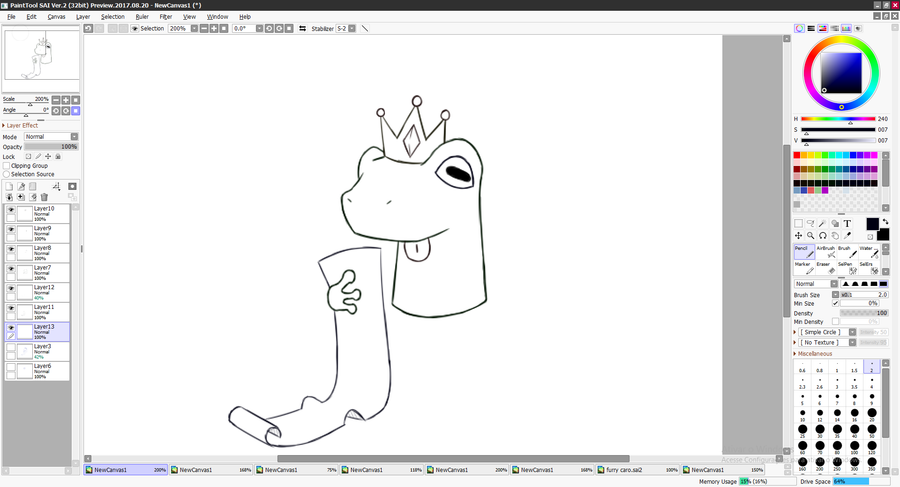Zoom out with navigator minus button

56,100
